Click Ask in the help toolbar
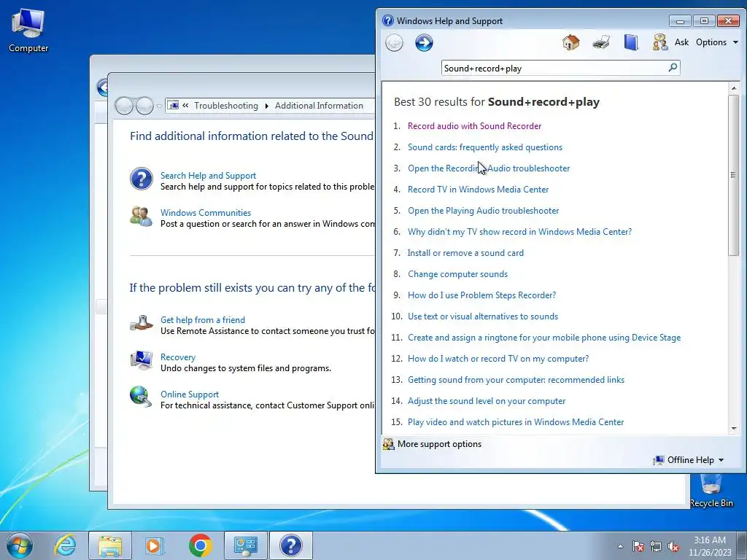Screen dimensions: 747x560 (681, 42)
